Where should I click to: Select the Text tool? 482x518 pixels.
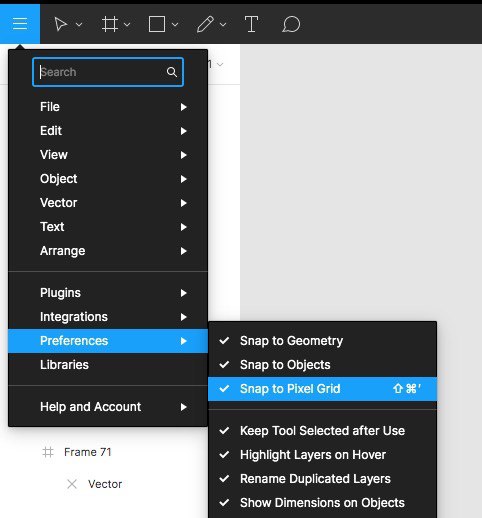[x=251, y=24]
